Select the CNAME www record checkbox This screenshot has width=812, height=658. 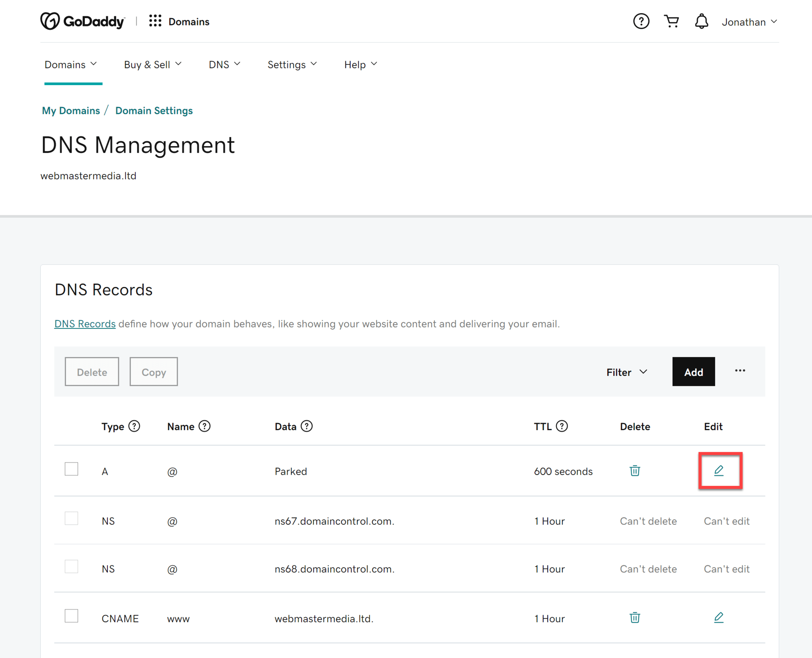71,615
